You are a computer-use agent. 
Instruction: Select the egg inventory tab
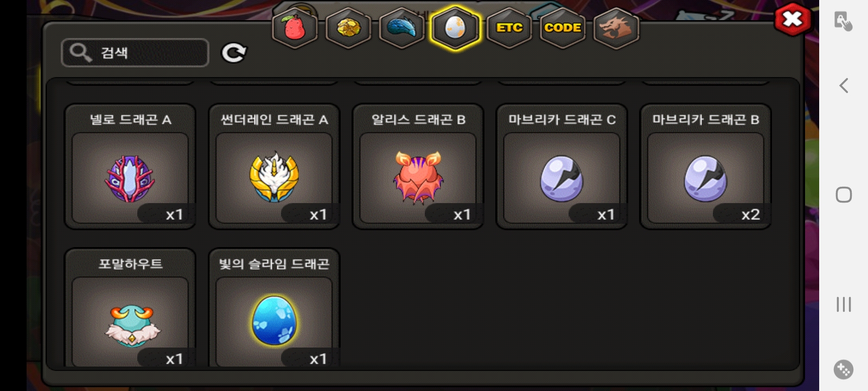click(455, 28)
